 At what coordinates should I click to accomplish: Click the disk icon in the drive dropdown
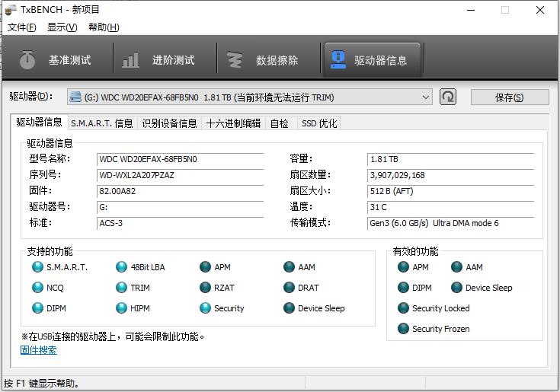point(75,97)
